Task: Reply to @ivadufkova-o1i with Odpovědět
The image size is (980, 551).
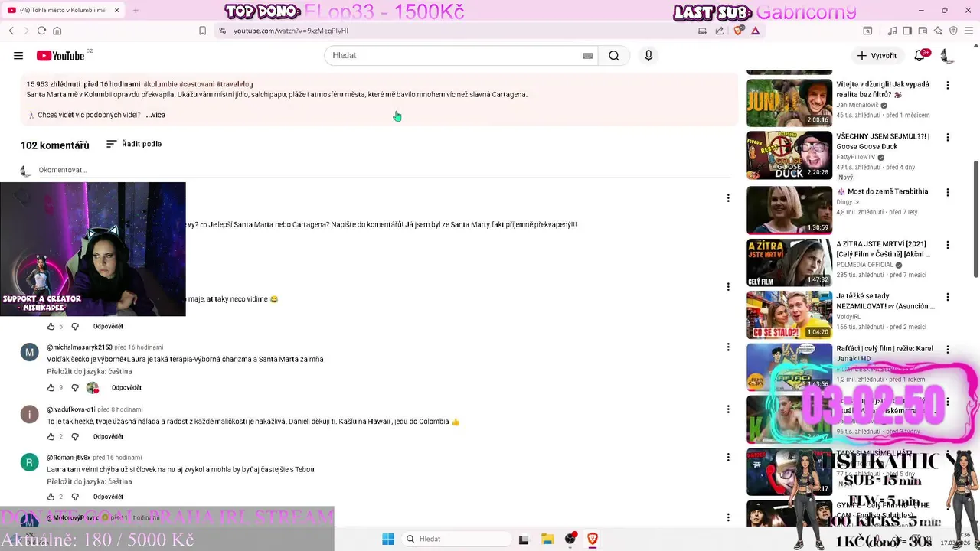Action: (x=108, y=436)
